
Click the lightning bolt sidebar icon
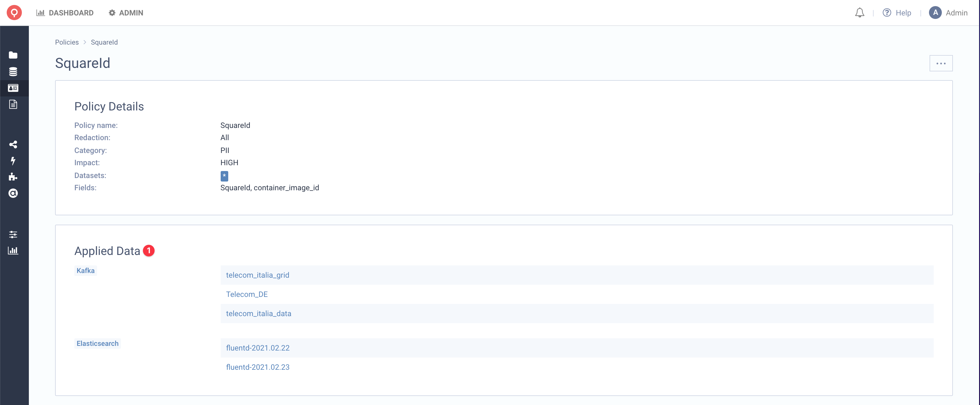click(x=13, y=161)
